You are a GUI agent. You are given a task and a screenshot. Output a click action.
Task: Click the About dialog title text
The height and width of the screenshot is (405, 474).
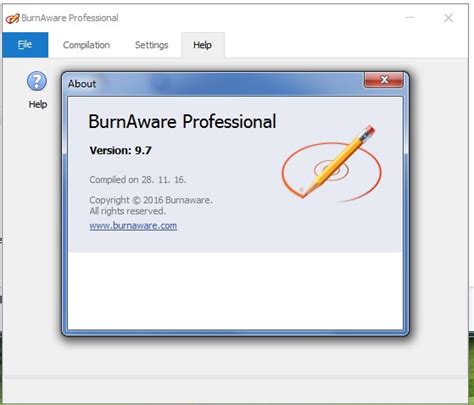[x=82, y=84]
